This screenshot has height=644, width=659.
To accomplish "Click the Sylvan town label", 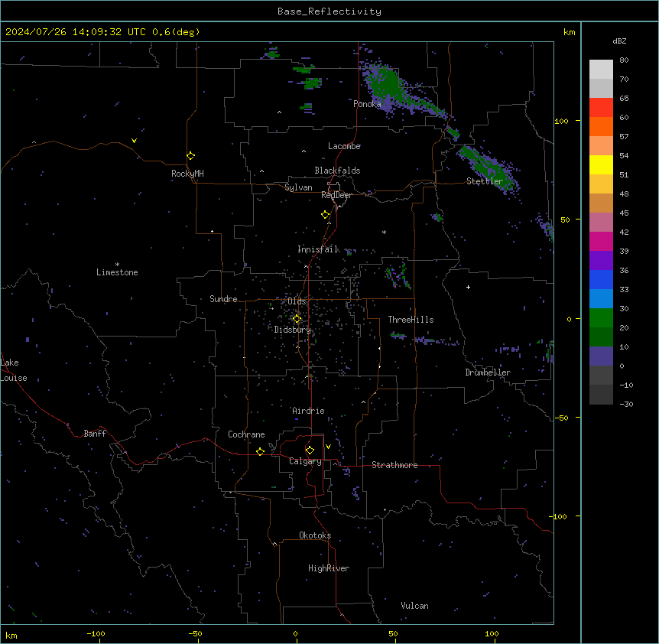I will pos(298,187).
